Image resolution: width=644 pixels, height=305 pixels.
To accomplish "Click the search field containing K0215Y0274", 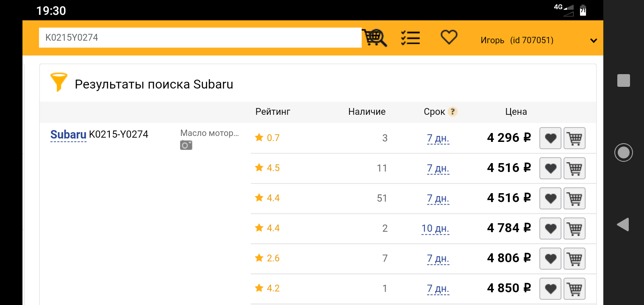I will tap(200, 38).
